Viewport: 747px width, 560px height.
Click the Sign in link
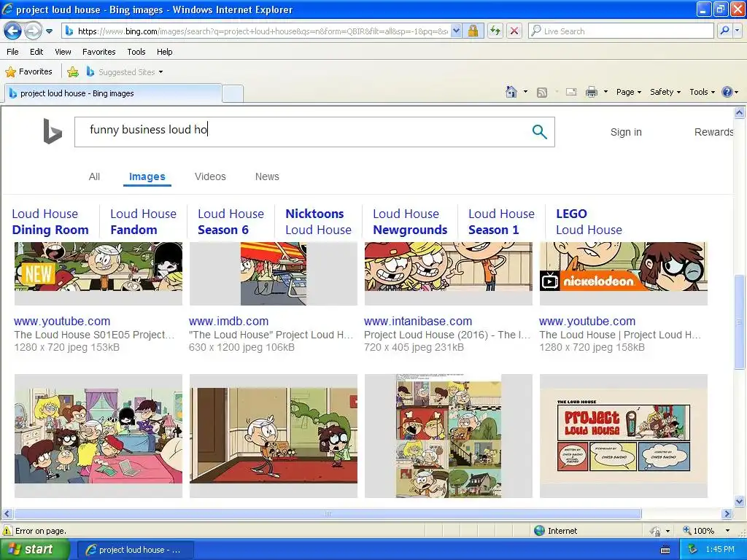tap(626, 132)
